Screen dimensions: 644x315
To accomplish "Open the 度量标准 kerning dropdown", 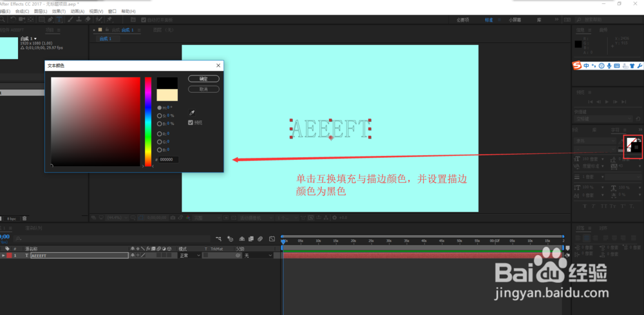I will click(603, 166).
